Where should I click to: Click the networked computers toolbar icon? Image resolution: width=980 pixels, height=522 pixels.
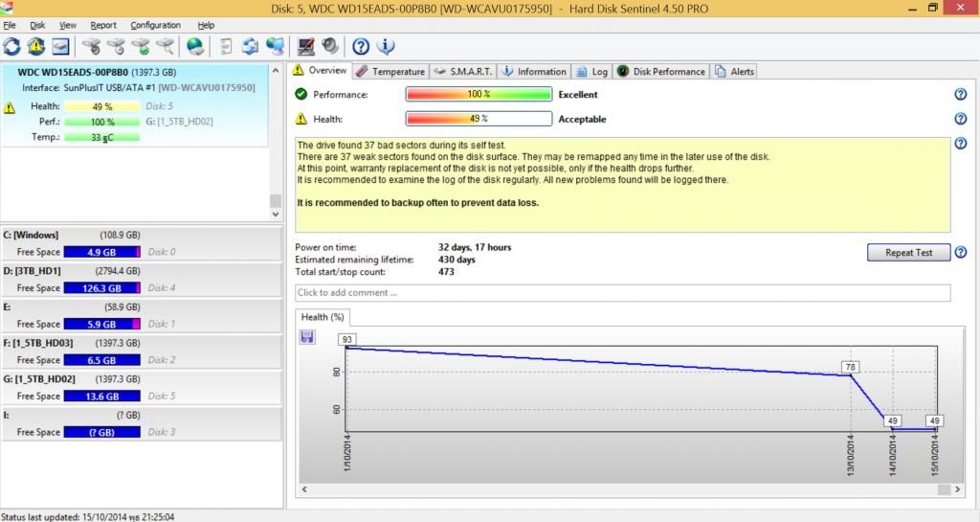point(275,46)
